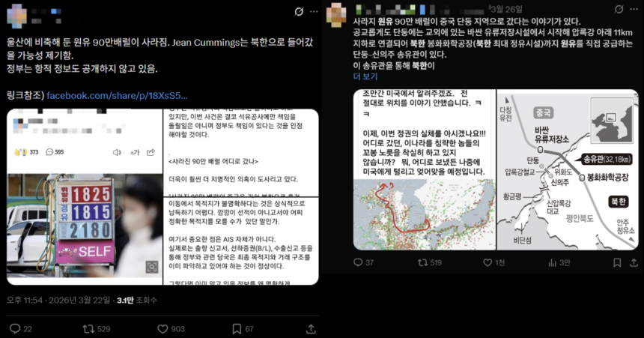Like the right tweet heart icon

tap(487, 262)
